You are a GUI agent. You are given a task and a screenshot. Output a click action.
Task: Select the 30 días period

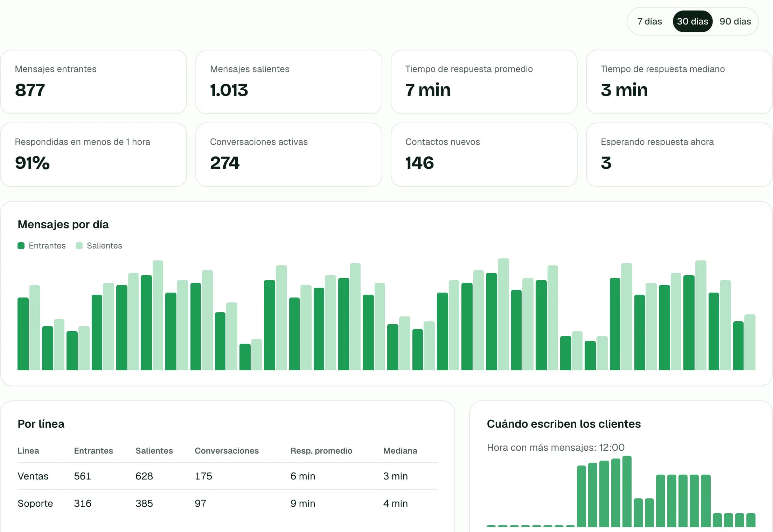(x=692, y=21)
